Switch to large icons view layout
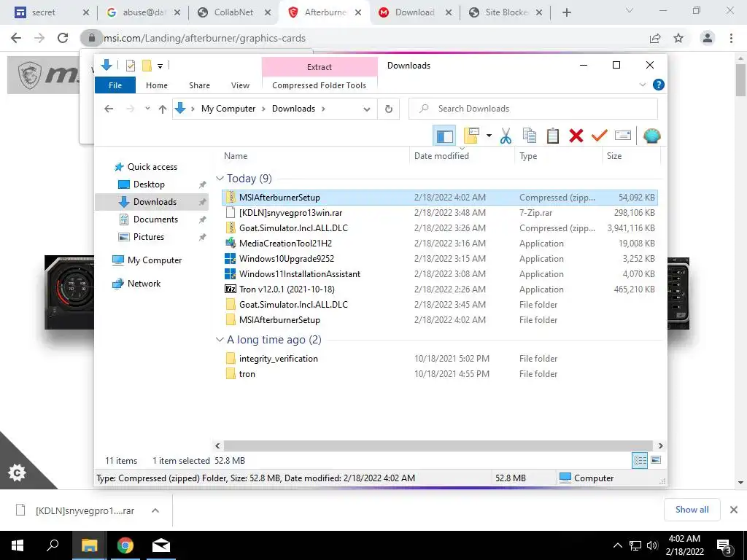Image resolution: width=747 pixels, height=560 pixels. [x=656, y=460]
